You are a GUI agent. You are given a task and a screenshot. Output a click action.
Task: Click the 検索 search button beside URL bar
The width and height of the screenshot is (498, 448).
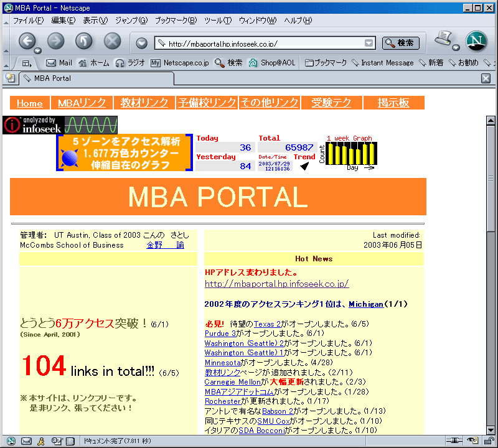[x=400, y=43]
